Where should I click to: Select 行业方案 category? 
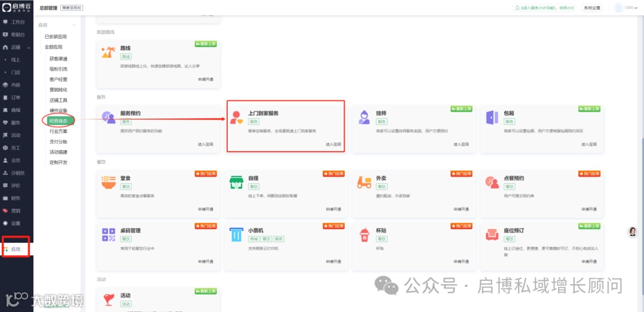pos(58,131)
